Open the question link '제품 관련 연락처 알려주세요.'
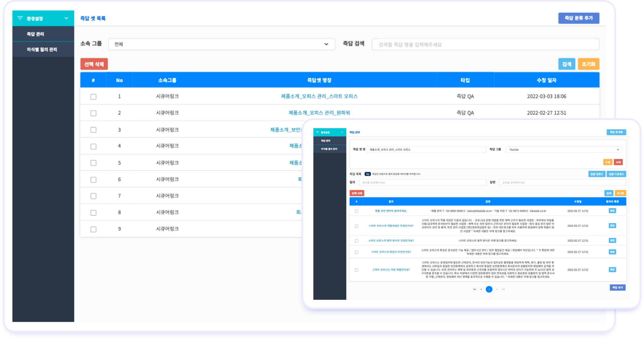The image size is (644, 339). click(x=391, y=211)
